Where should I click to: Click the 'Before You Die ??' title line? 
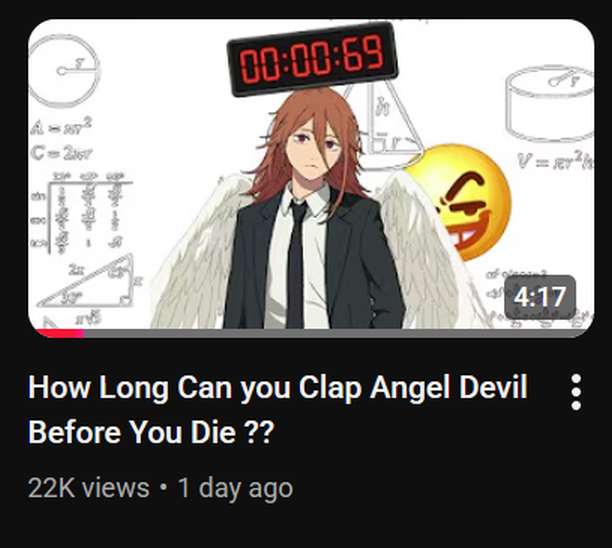(x=151, y=432)
